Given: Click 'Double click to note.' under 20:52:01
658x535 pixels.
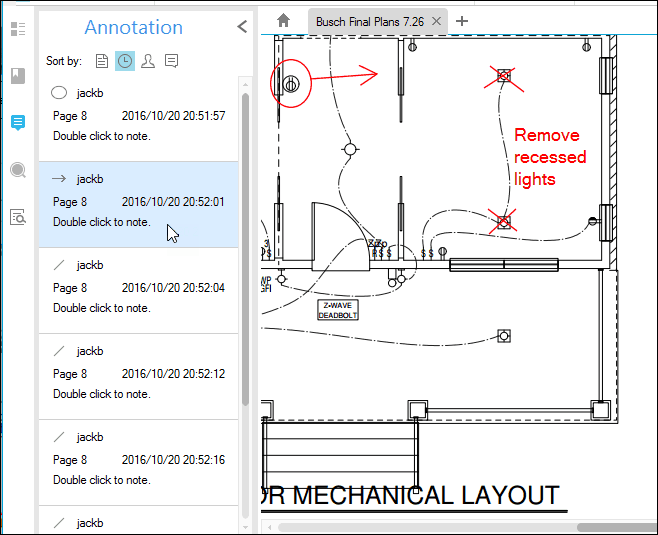Looking at the screenshot, I should (x=102, y=222).
